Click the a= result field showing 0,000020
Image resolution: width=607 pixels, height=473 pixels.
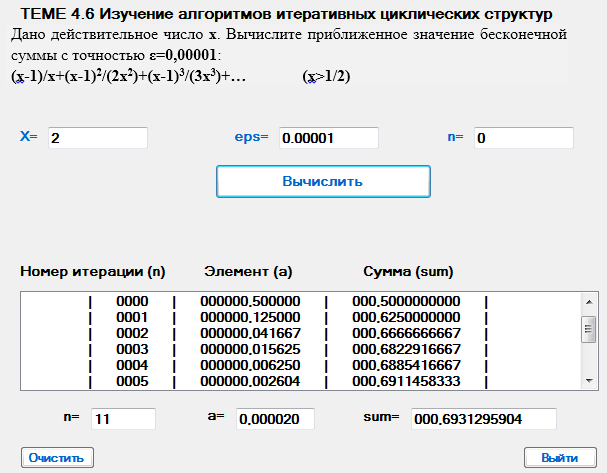[x=275, y=419]
